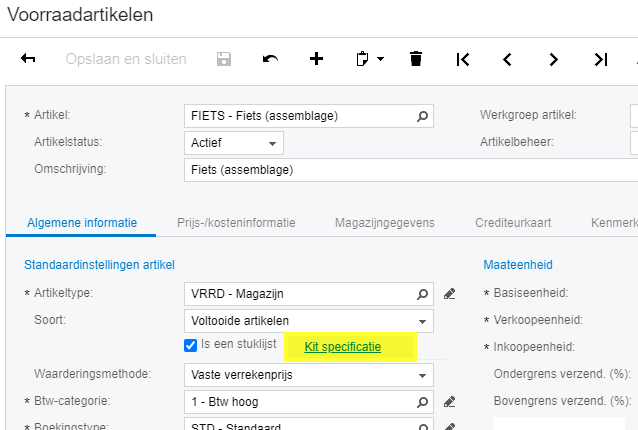Open the Artikel field search magnifier
The width and height of the screenshot is (638, 430).
(423, 116)
